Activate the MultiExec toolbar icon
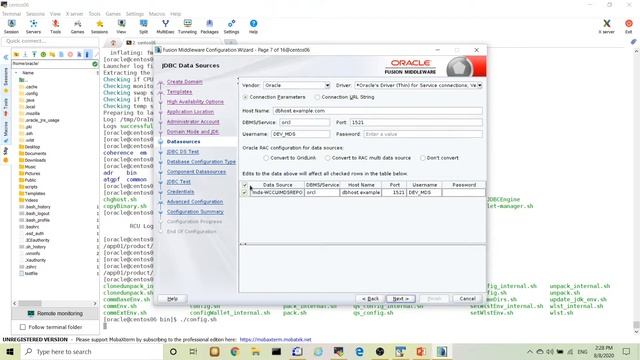640x360 pixels. 165,26
